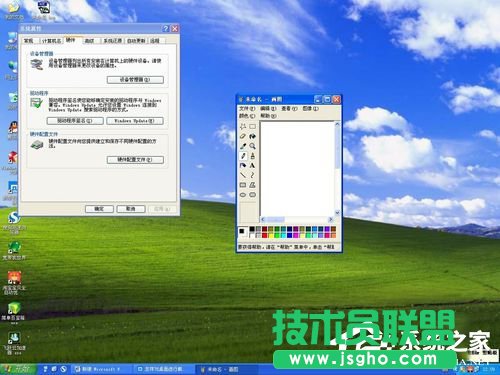Open the green cube desktop icon
Viewport: 500px width, 375px height.
14,308
